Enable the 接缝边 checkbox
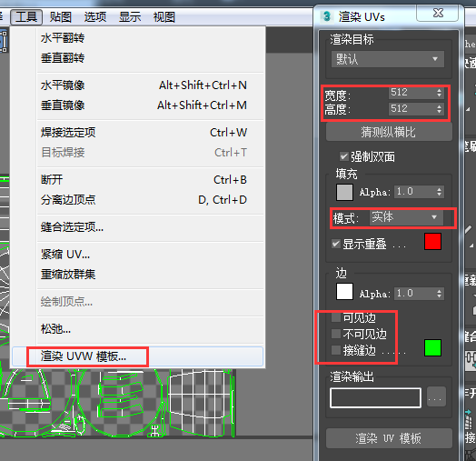This screenshot has height=461, width=476. tap(336, 350)
